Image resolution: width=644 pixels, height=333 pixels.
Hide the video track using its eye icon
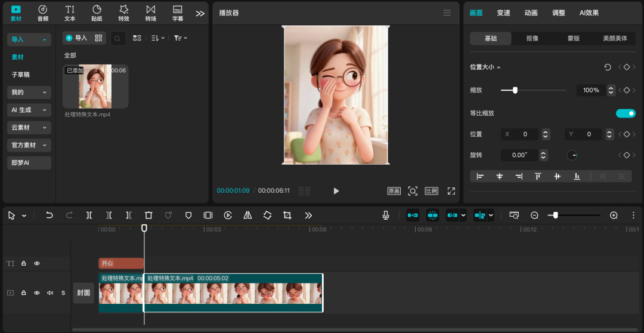click(x=37, y=293)
